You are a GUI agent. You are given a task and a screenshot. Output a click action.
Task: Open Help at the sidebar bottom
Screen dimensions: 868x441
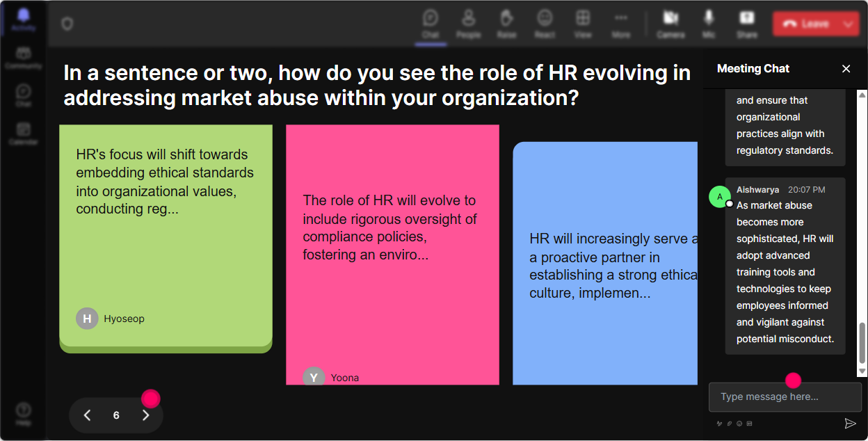(23, 414)
